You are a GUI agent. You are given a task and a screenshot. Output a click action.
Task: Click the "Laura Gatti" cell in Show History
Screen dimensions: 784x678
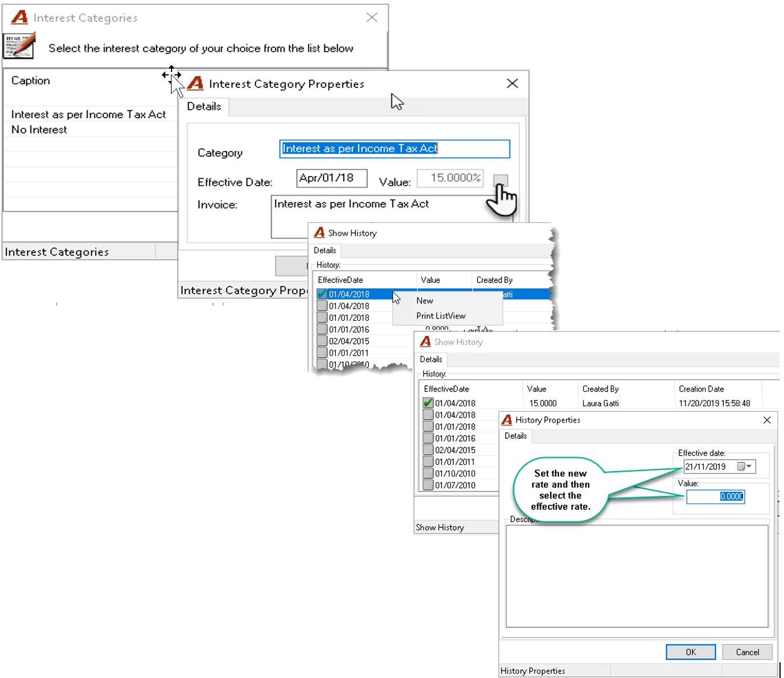pyautogui.click(x=601, y=403)
